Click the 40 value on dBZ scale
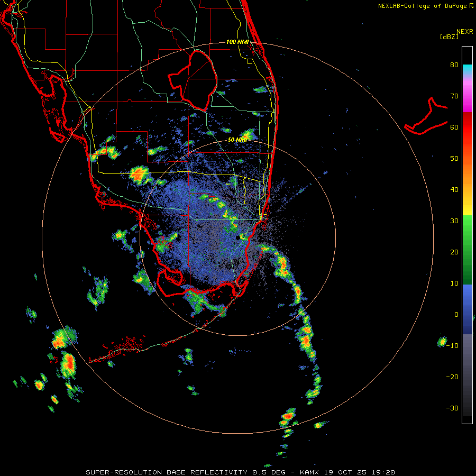The image size is (476, 476). coord(454,190)
